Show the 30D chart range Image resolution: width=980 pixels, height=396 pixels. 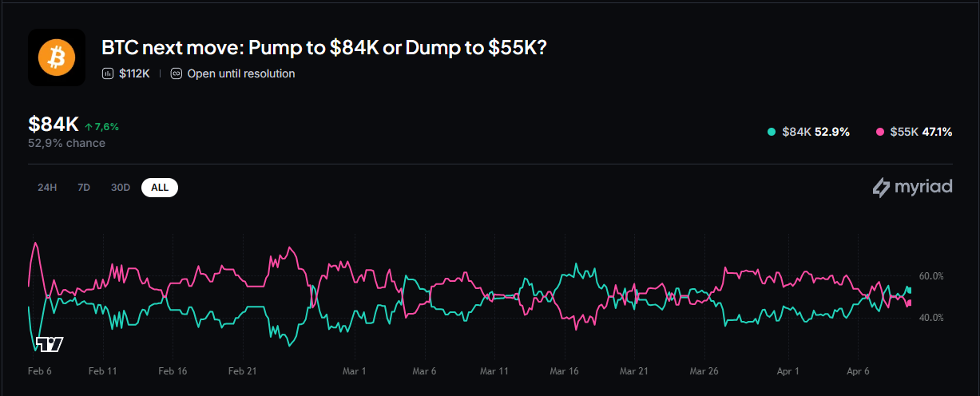tap(121, 188)
